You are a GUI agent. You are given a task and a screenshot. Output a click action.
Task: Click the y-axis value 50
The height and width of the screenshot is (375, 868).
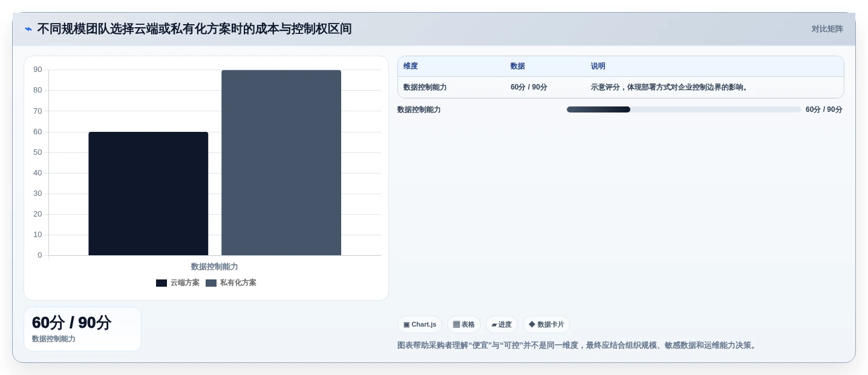(x=38, y=152)
